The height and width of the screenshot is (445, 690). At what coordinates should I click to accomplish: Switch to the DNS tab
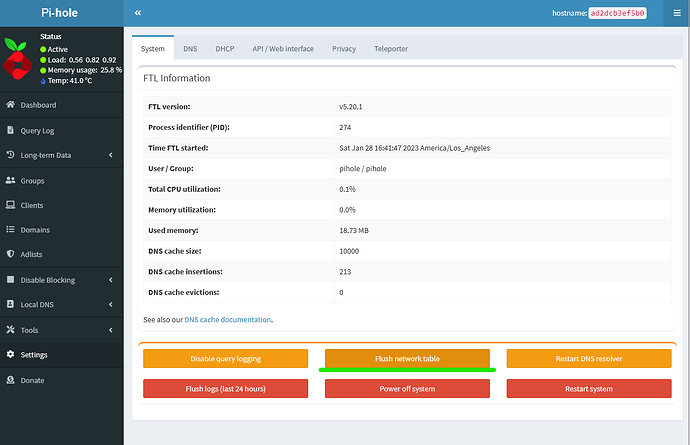pos(190,48)
